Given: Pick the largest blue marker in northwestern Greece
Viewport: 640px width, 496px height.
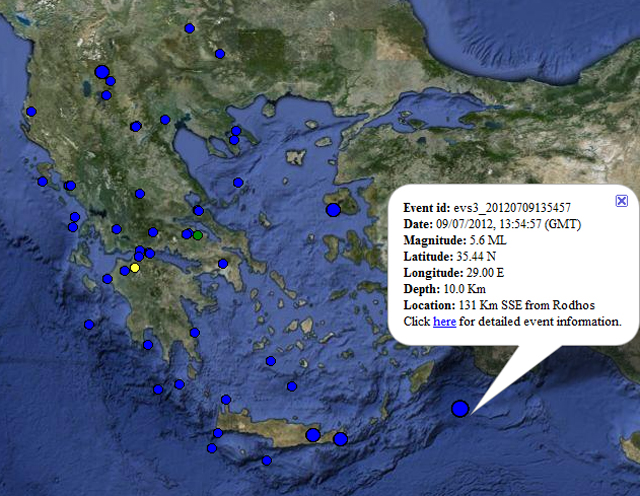Looking at the screenshot, I should [x=101, y=71].
